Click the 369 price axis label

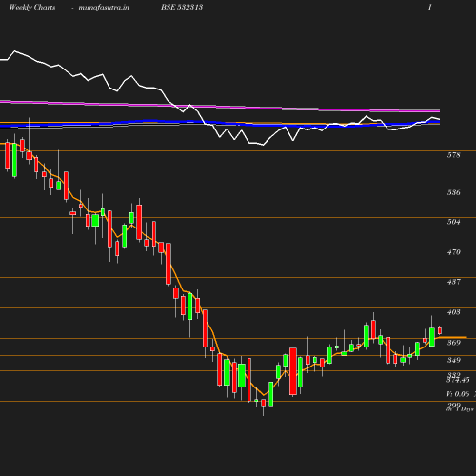[453, 343]
